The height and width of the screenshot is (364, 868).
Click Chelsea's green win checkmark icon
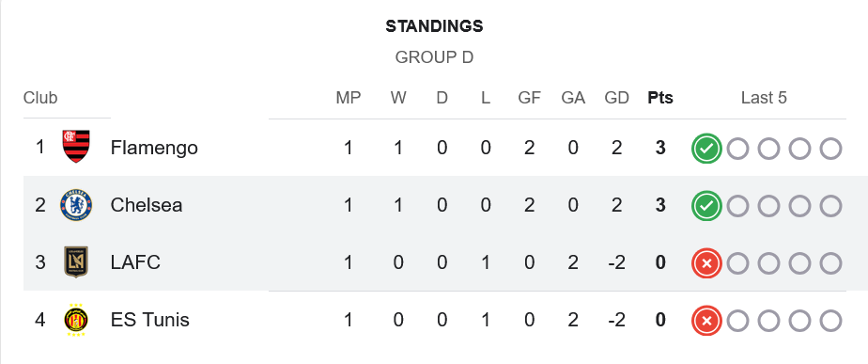click(706, 206)
